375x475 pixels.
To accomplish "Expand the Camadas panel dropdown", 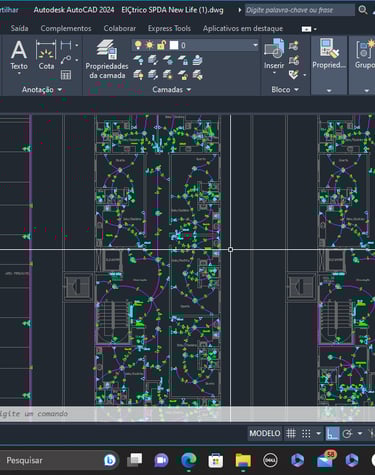I will coord(171,89).
